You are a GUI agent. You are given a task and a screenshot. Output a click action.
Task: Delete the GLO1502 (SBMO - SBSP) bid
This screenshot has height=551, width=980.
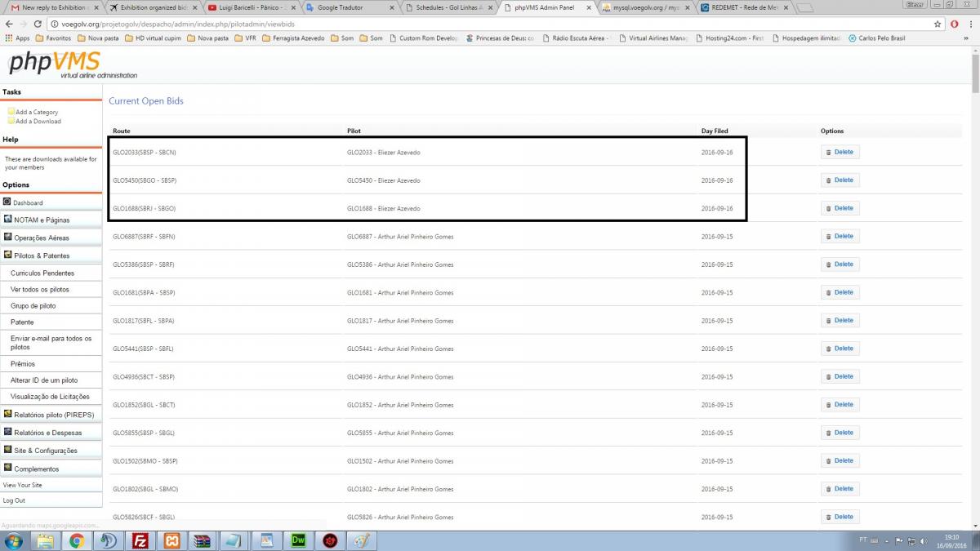point(840,460)
